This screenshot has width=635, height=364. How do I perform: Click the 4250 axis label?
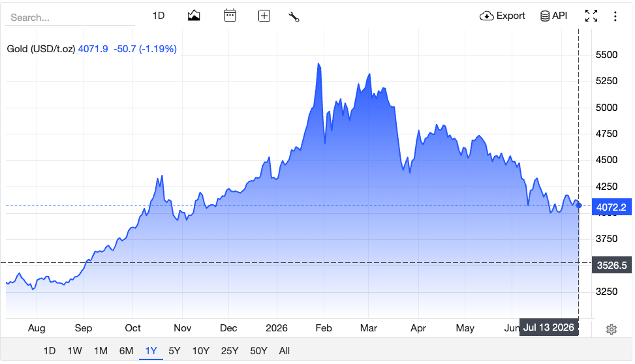point(606,187)
